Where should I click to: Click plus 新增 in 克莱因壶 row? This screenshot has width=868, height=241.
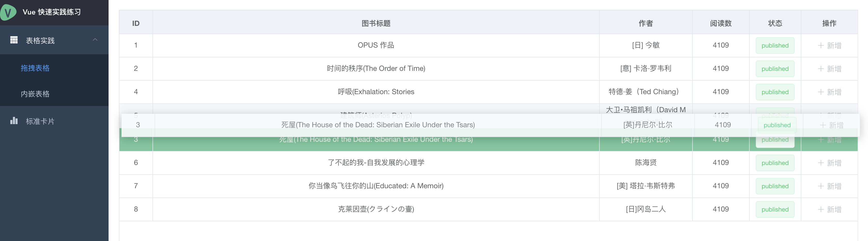point(829,209)
